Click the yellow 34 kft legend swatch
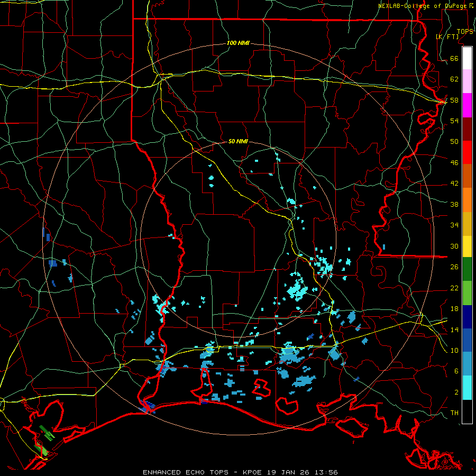This screenshot has width=476, height=476. coord(467,246)
